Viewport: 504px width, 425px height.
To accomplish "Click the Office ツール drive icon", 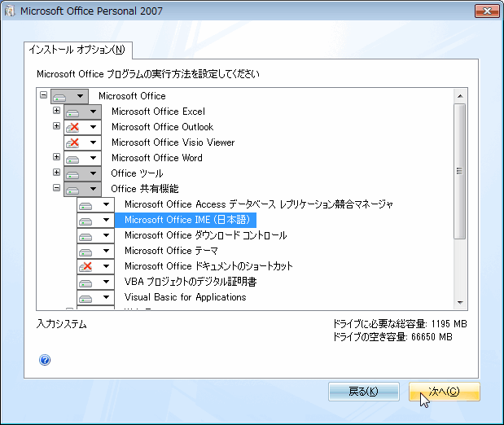I will click(73, 173).
